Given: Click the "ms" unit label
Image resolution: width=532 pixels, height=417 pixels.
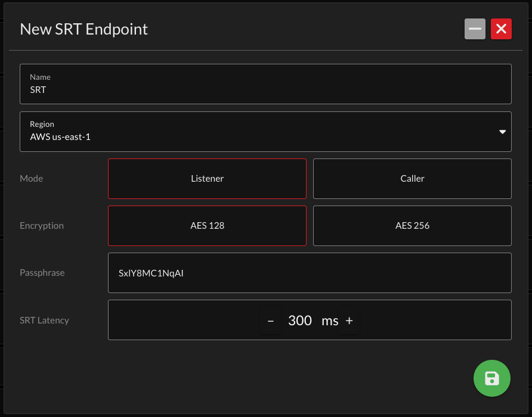Looking at the screenshot, I should tap(329, 320).
